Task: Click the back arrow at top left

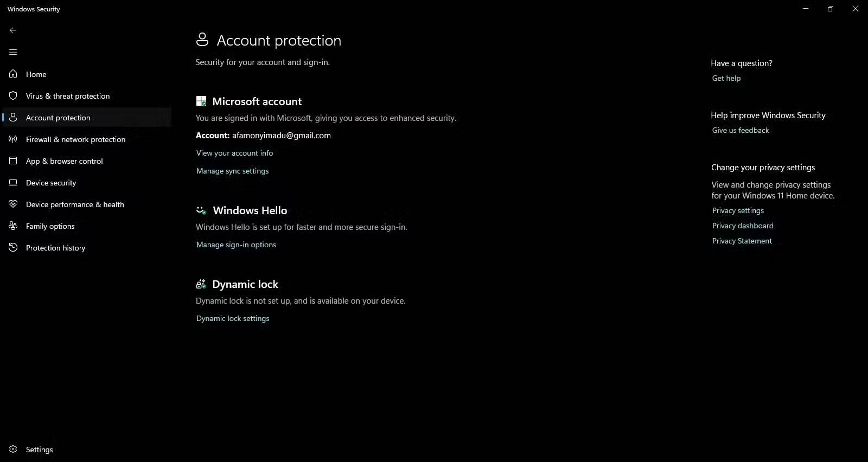Action: pyautogui.click(x=13, y=30)
